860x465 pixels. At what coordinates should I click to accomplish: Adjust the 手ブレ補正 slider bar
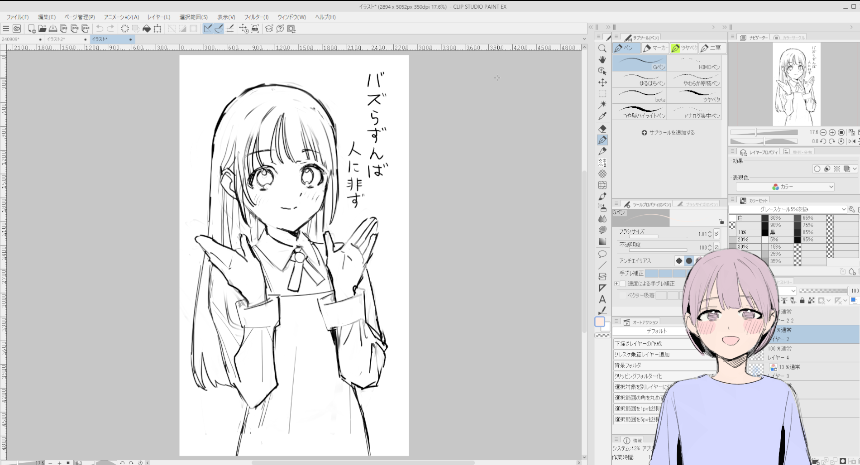point(666,273)
